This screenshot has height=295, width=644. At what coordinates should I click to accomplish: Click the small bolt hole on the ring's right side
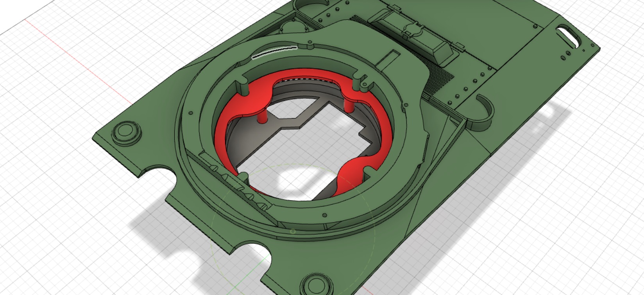406,105
